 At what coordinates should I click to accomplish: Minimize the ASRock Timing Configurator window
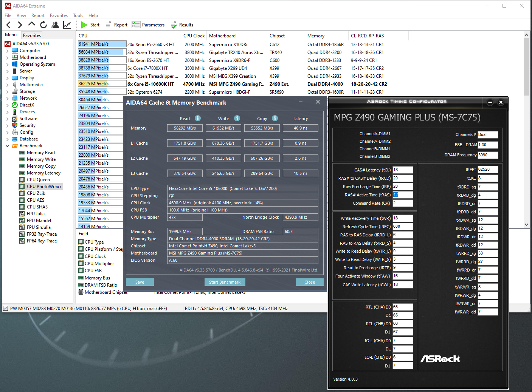pyautogui.click(x=490, y=102)
